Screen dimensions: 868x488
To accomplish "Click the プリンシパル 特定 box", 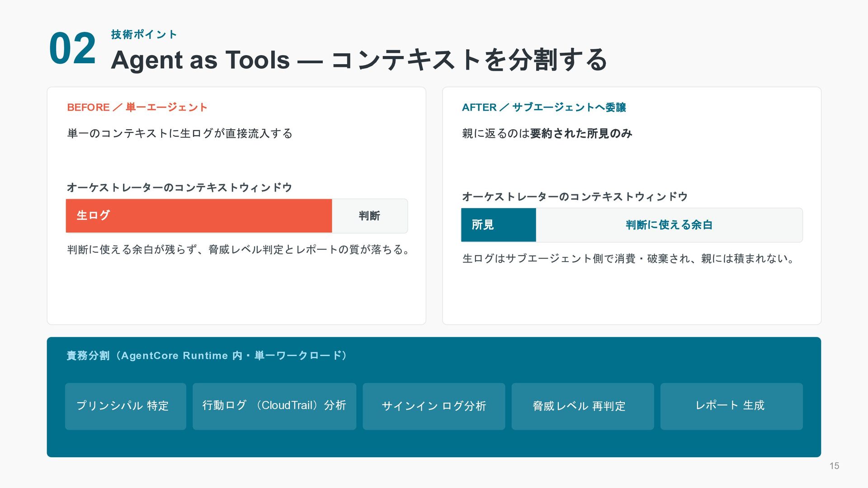I will point(125,406).
